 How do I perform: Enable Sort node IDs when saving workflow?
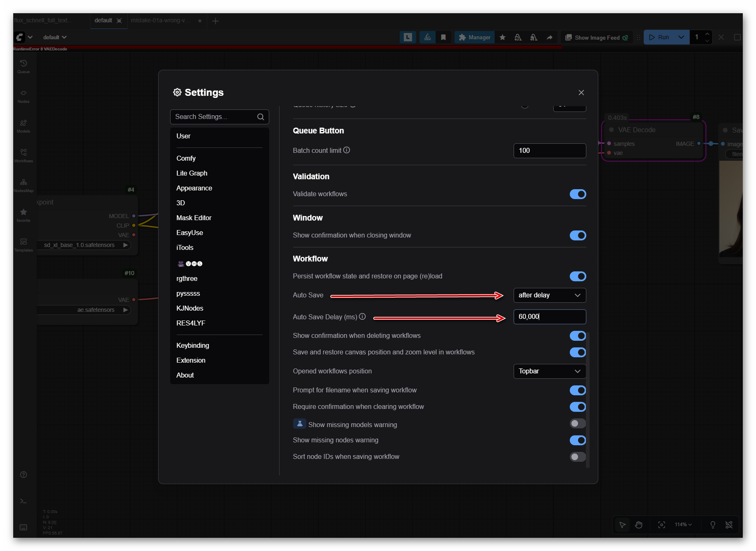577,457
